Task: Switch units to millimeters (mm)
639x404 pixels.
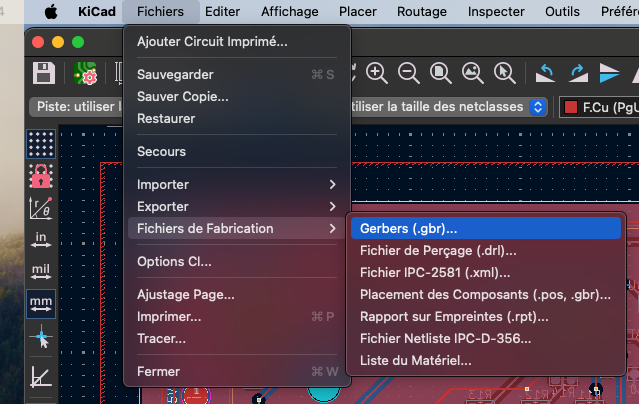Action: [x=41, y=304]
